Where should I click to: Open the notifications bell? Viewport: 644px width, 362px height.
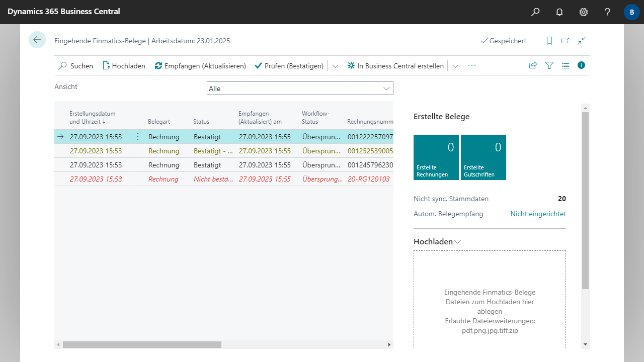coord(559,12)
